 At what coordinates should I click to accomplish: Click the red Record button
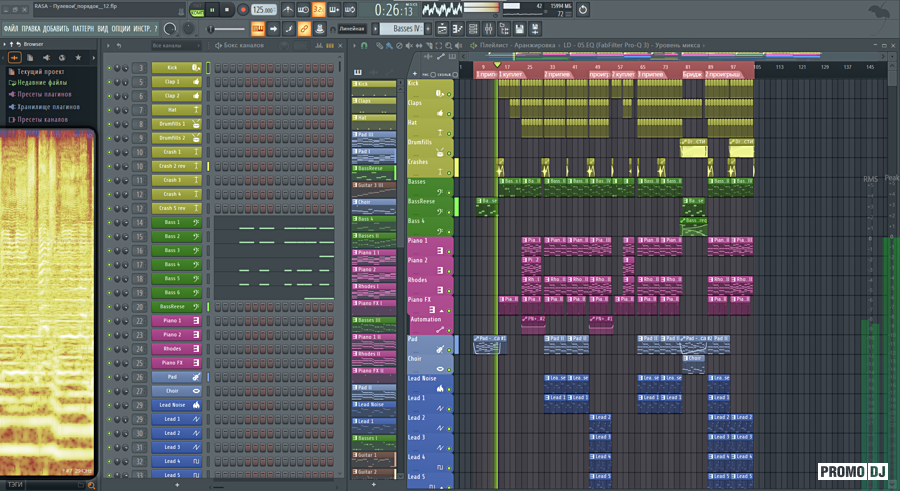243,9
